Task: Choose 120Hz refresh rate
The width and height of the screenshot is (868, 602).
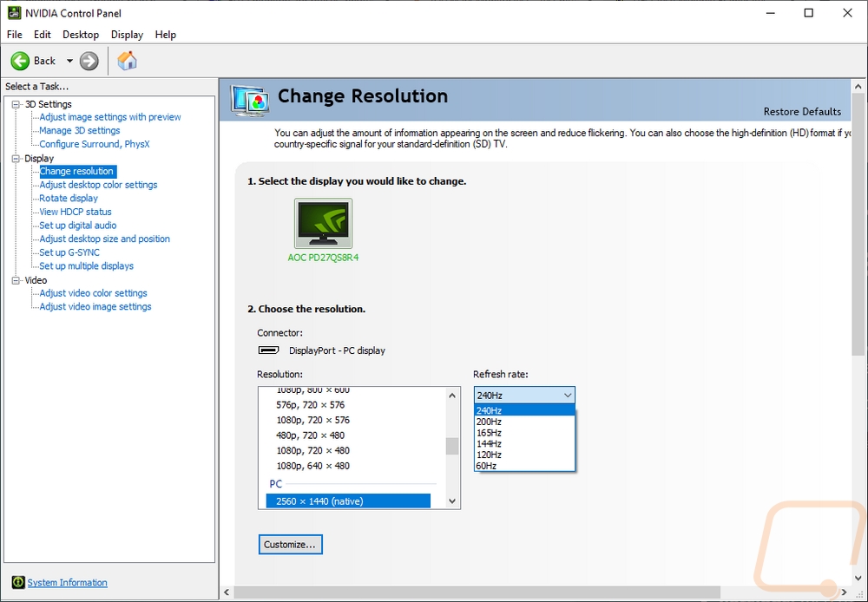Action: coord(524,455)
